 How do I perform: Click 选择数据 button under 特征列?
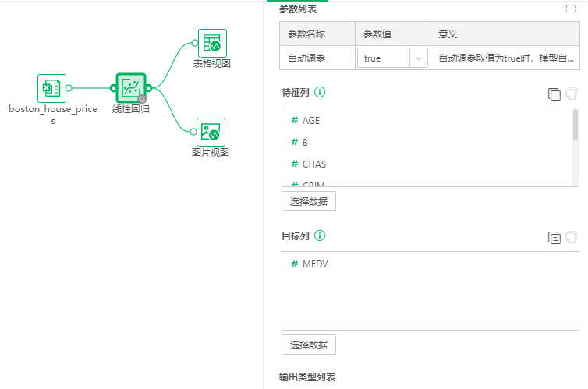[308, 201]
